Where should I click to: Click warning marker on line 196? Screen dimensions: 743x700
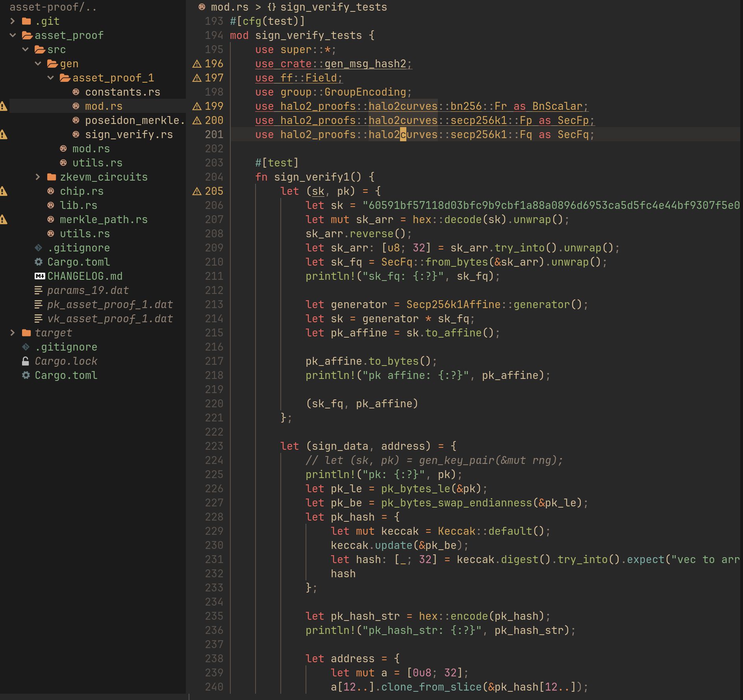click(197, 64)
